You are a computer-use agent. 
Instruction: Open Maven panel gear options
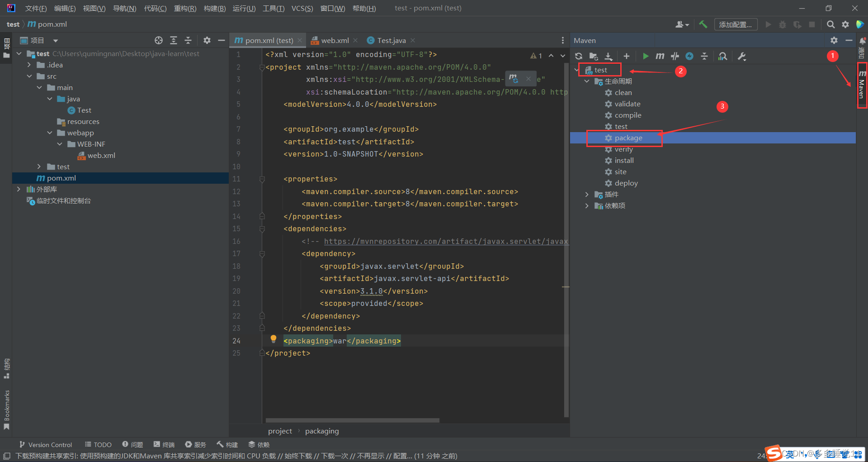834,40
